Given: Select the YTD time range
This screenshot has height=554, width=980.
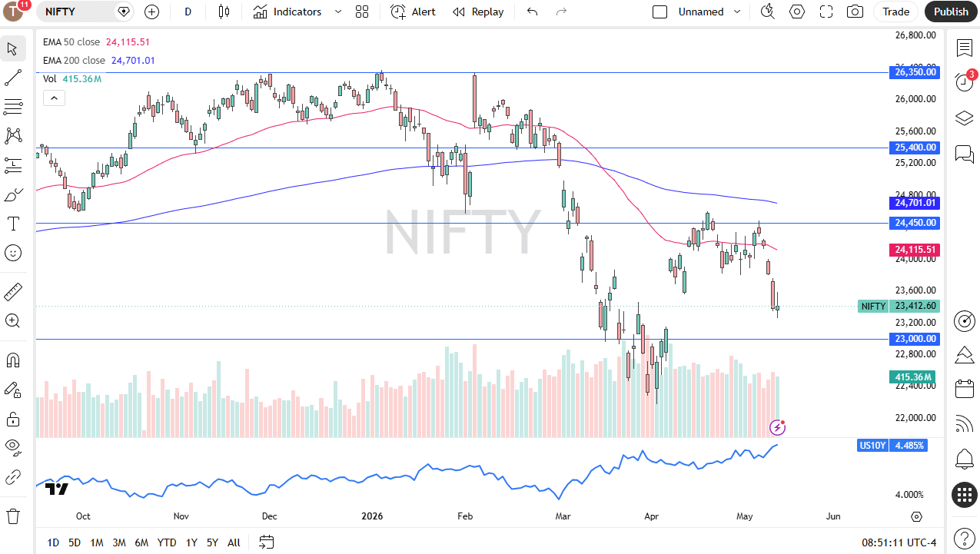Looking at the screenshot, I should pos(167,542).
